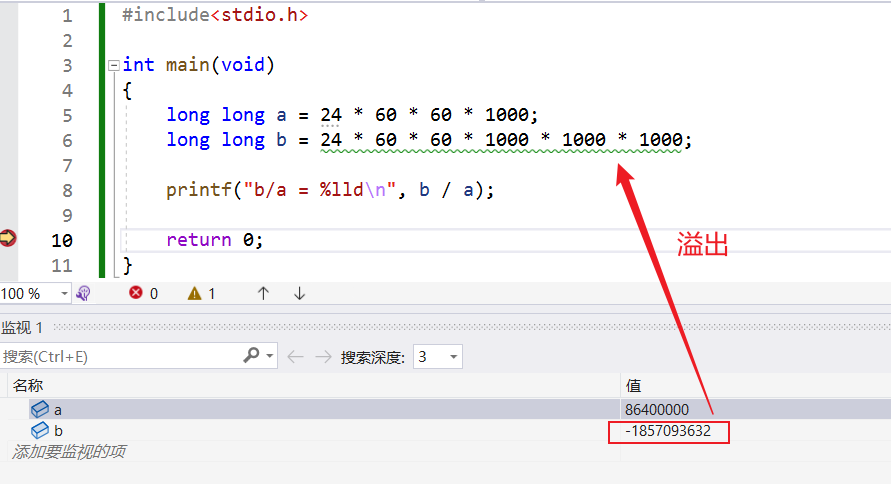Open the search depth dropdown showing 3

point(454,357)
